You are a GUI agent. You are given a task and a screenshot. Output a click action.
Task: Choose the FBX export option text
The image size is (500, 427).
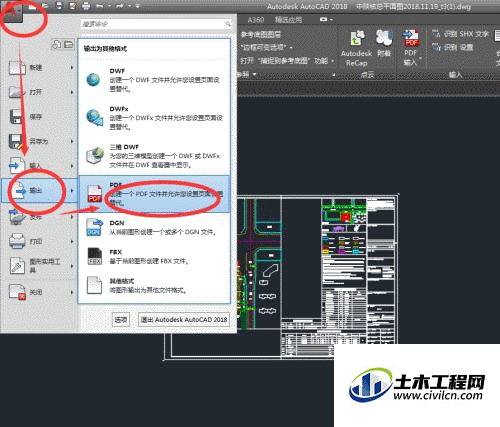(x=149, y=257)
